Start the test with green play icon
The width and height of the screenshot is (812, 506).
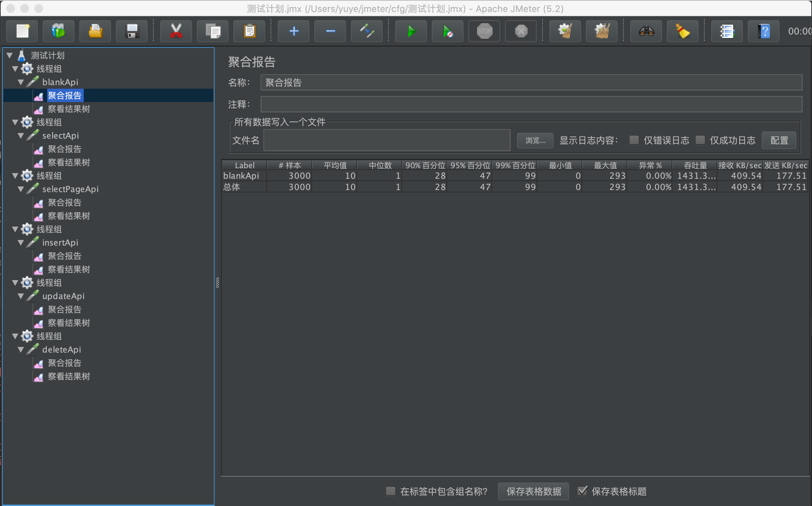tap(411, 31)
